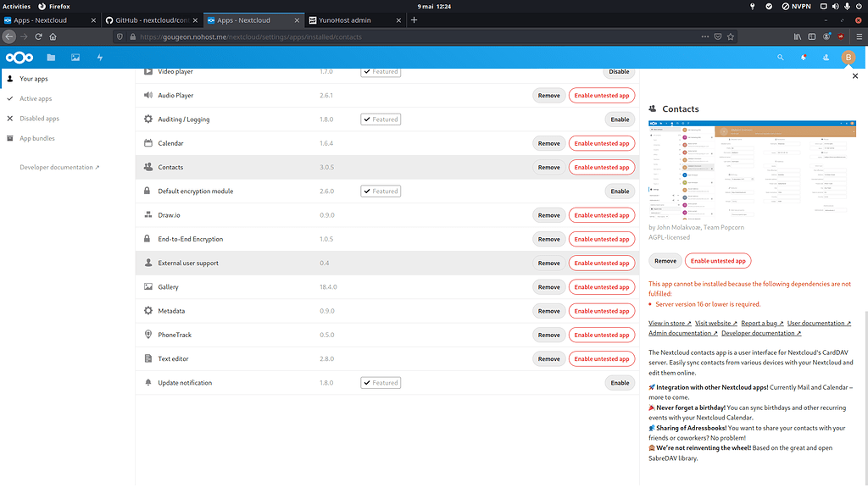Click the Calendar app row icon
The image size is (868, 488).
(x=147, y=142)
